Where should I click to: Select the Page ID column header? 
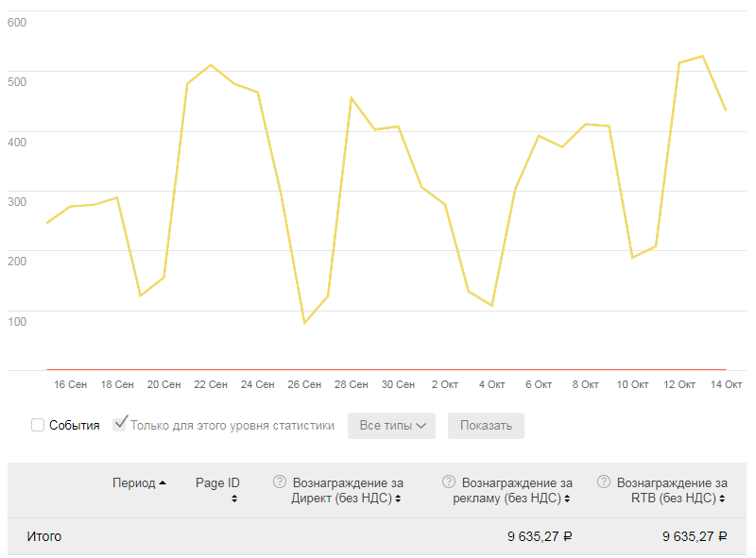pyautogui.click(x=217, y=482)
